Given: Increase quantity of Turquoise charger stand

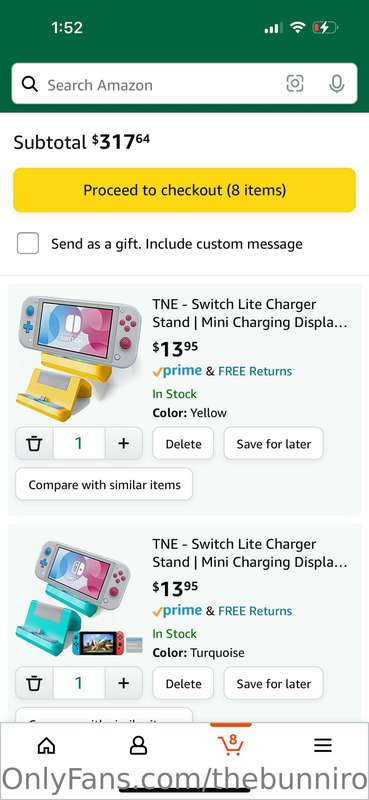Looking at the screenshot, I should click(x=124, y=683).
